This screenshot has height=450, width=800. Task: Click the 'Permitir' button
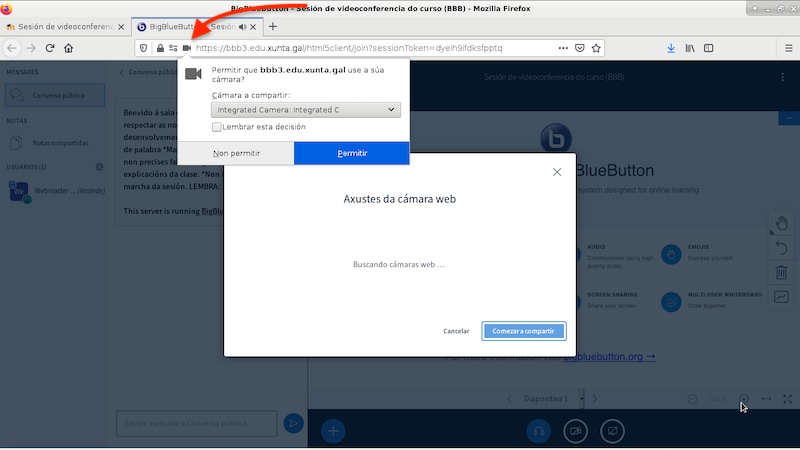click(351, 153)
